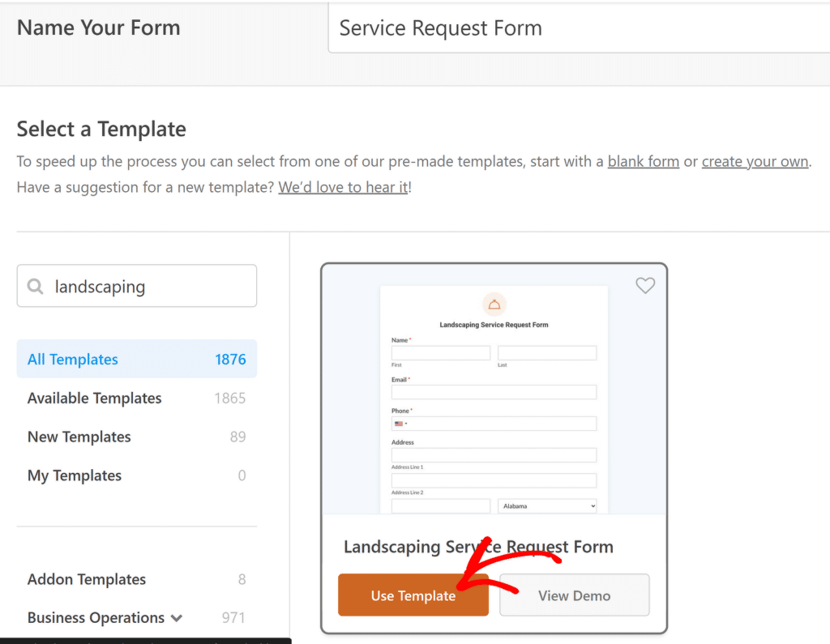Image resolution: width=830 pixels, height=644 pixels.
Task: Click the 0 count beside My Templates
Action: 242,476
